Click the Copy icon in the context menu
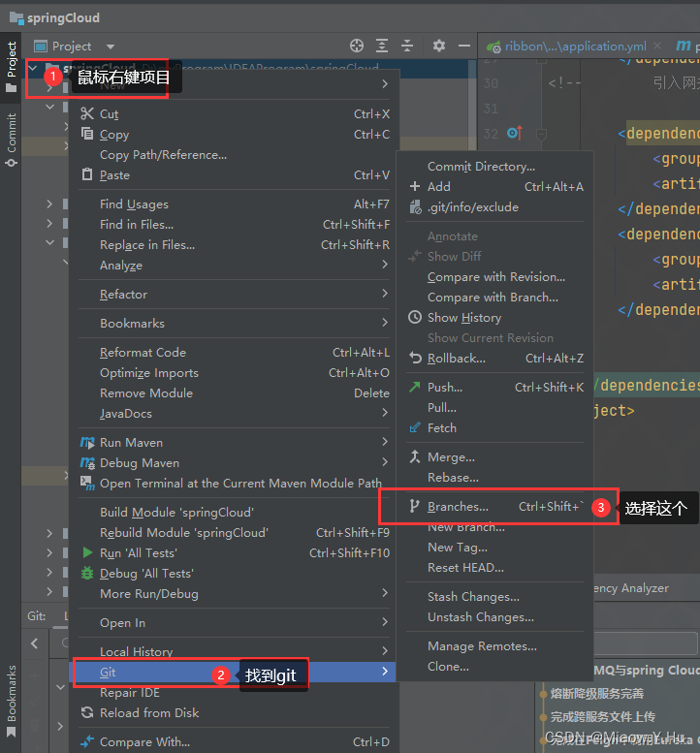 click(x=87, y=134)
